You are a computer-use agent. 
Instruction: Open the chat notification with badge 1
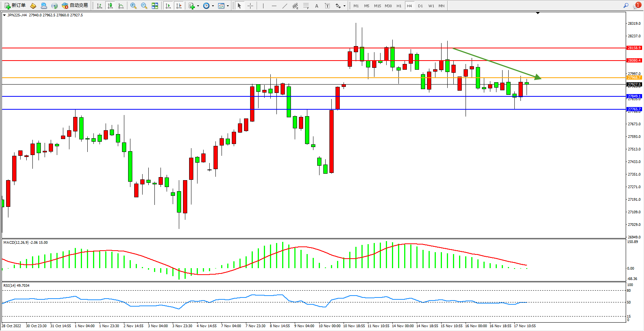(637, 6)
